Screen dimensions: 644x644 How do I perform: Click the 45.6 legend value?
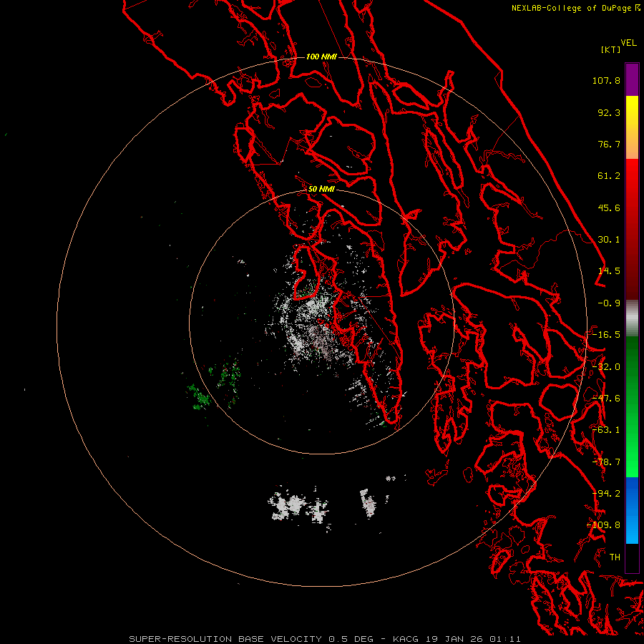[609, 208]
